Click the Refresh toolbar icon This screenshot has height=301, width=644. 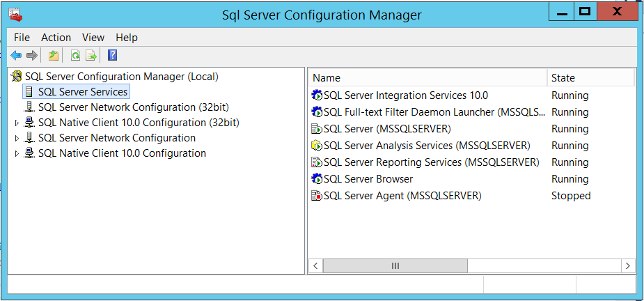tap(75, 55)
